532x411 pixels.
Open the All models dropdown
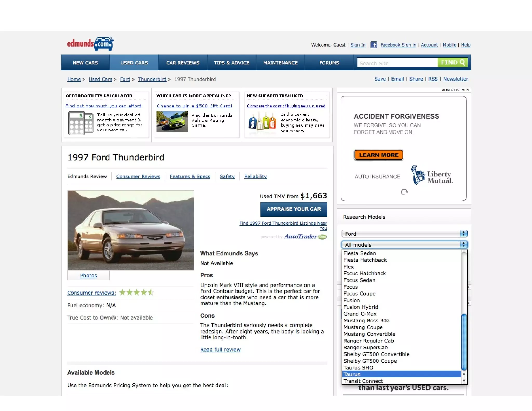point(404,244)
